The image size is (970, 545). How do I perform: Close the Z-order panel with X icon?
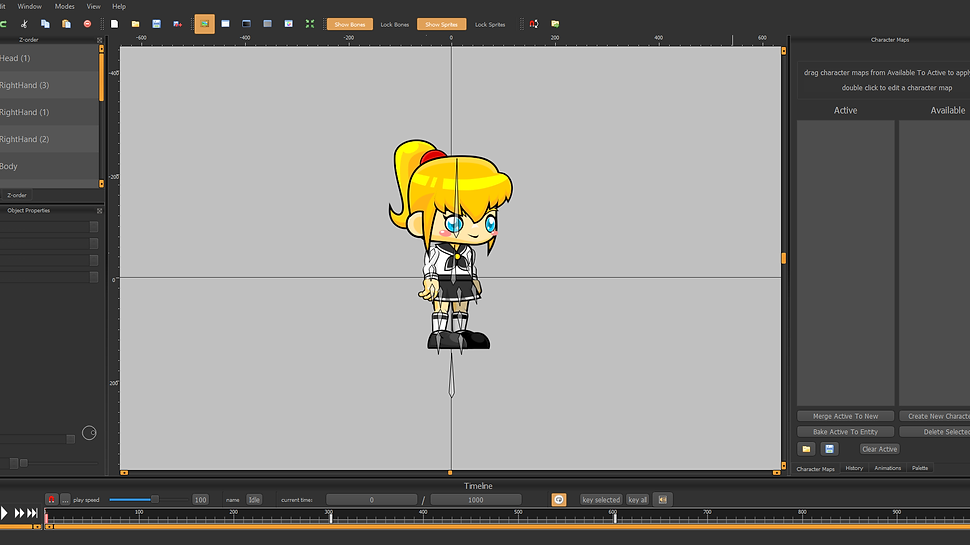coord(100,40)
